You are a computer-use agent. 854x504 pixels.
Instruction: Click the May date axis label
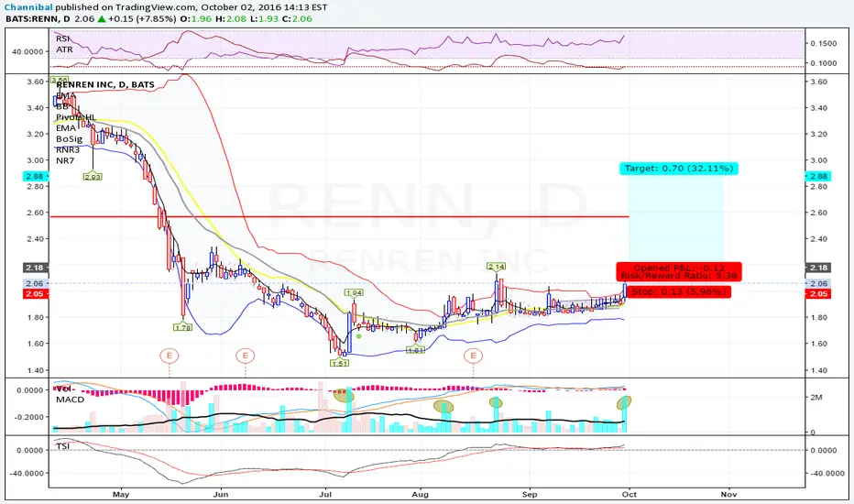pos(120,494)
